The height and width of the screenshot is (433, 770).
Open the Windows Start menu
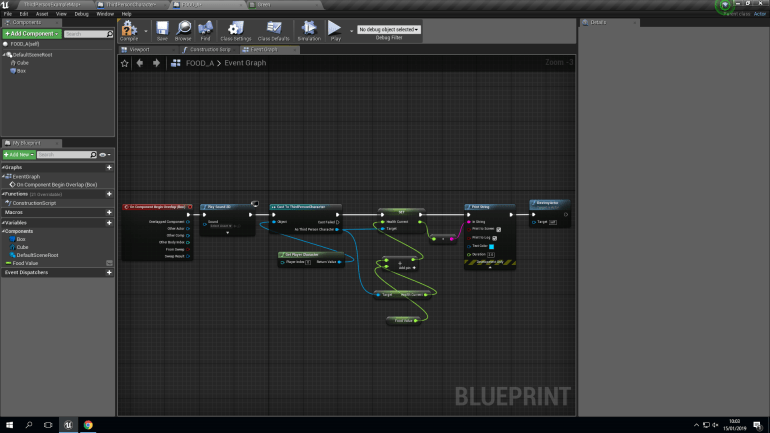(9, 425)
